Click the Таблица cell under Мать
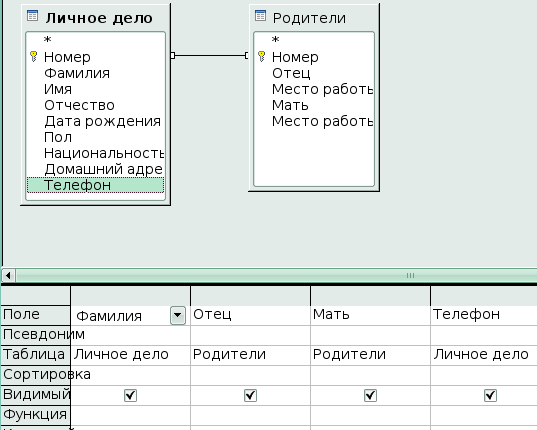Screen dimensions: 537x430 pyautogui.click(x=370, y=355)
